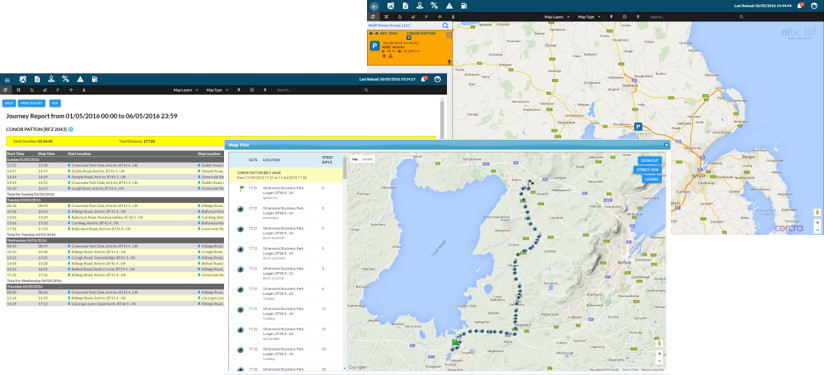Open the Map Layers dropdown in the report window
The image size is (824, 375).
tap(186, 90)
